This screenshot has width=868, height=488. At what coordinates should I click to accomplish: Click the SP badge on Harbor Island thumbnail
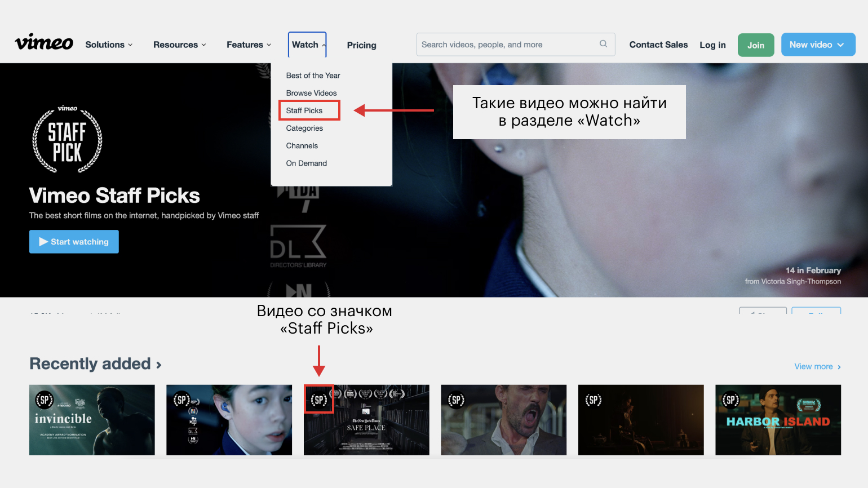coord(730,400)
